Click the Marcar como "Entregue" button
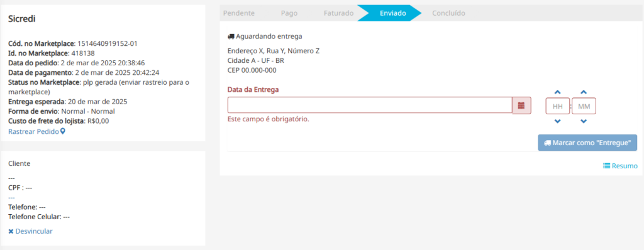 pos(587,143)
